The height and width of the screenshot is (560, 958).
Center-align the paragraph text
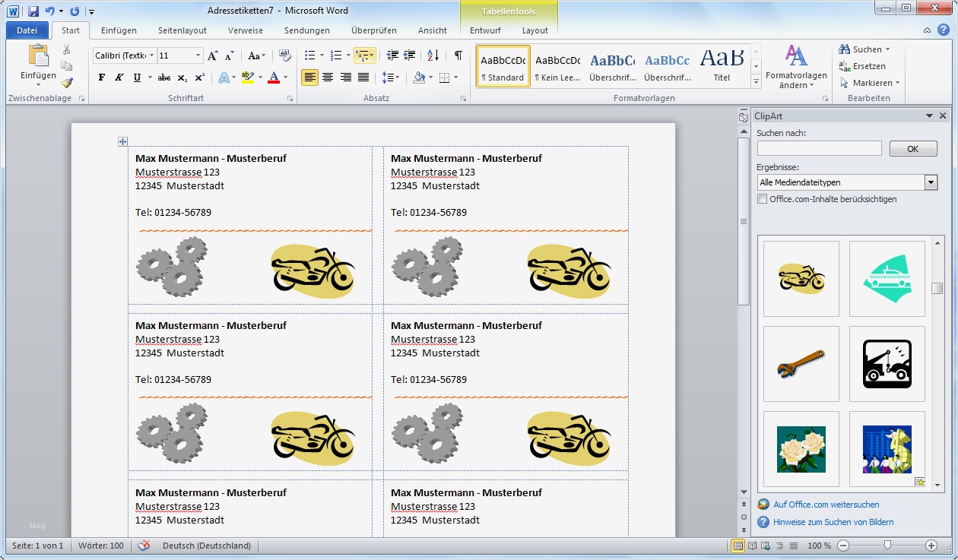[x=328, y=78]
